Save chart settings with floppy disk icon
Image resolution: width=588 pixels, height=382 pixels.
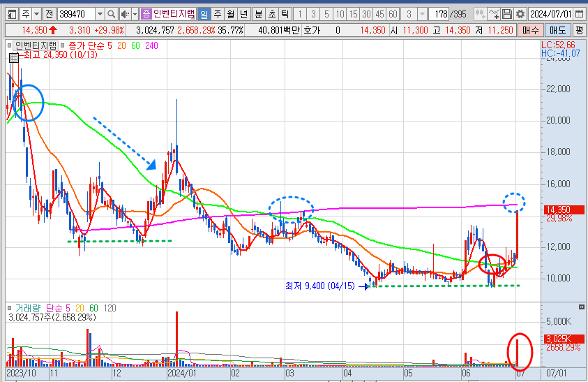(x=507, y=14)
